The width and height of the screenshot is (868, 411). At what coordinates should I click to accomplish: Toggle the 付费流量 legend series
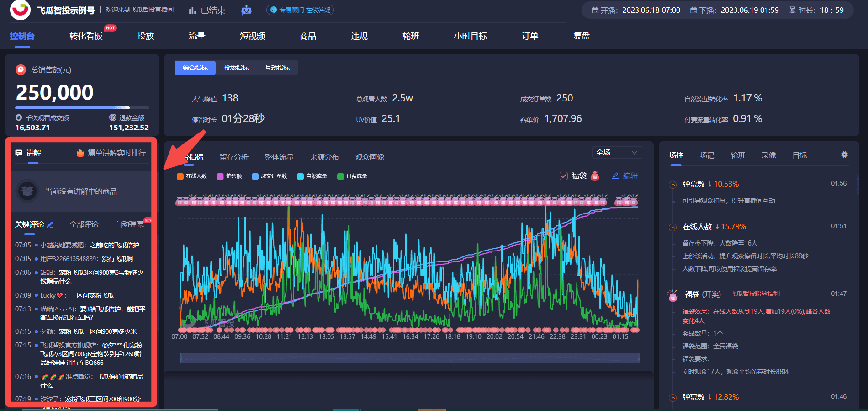coord(352,176)
